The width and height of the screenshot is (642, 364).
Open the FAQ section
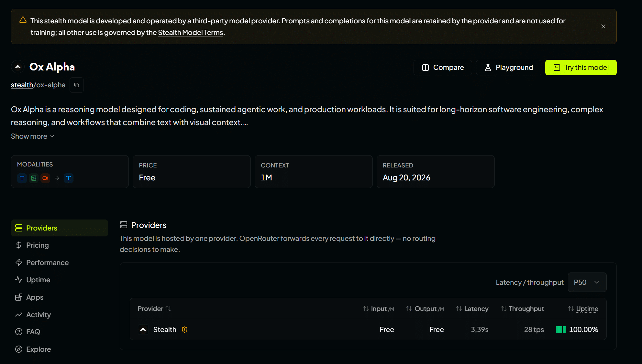(x=60, y=332)
